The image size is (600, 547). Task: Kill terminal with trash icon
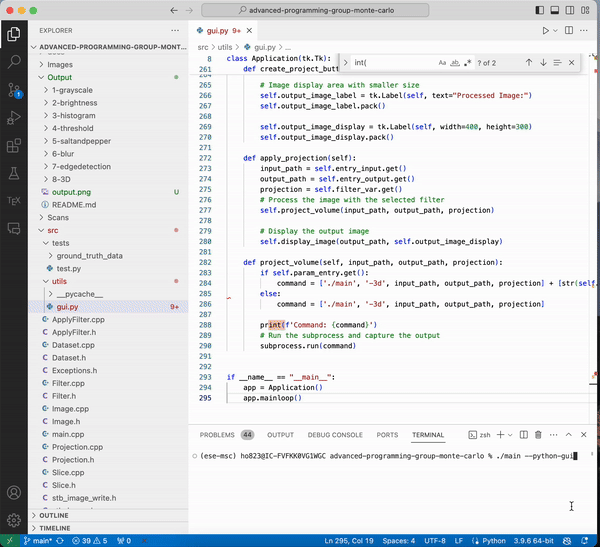click(538, 434)
